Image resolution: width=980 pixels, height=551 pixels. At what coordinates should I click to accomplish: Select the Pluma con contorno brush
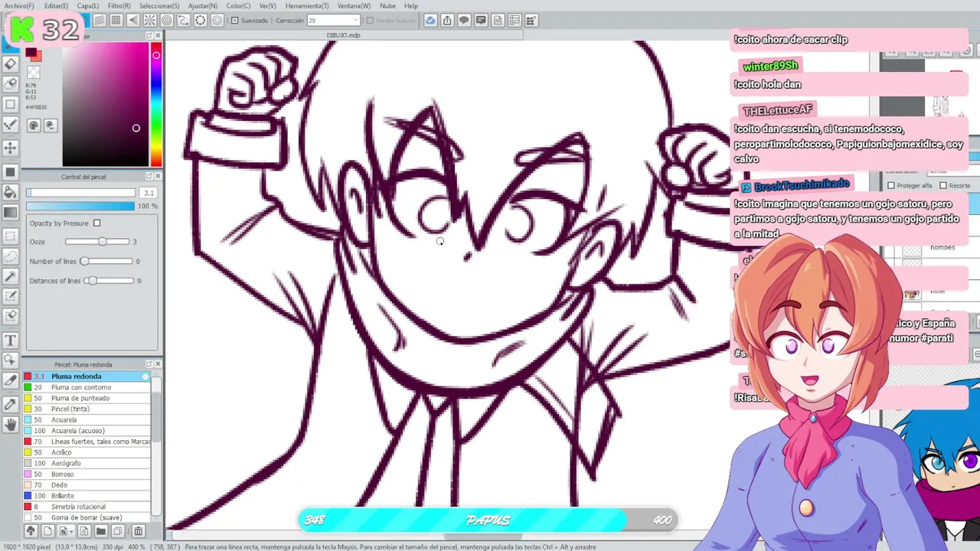click(87, 387)
